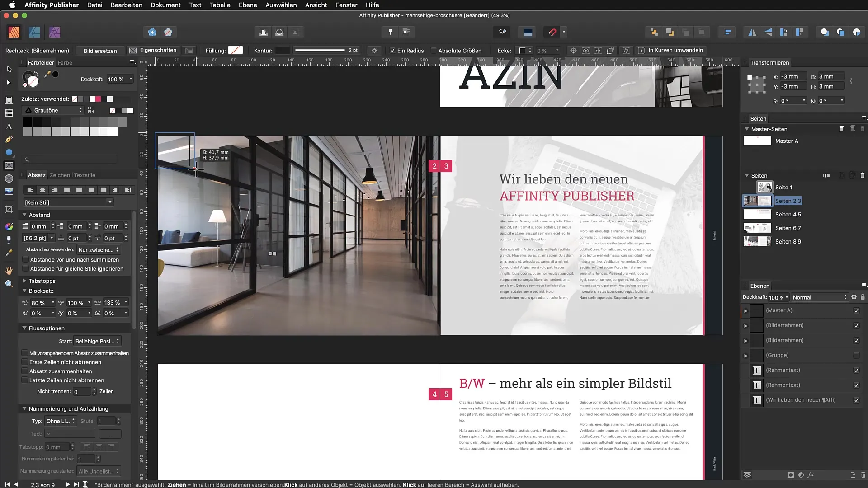Expand the Tabstopps section
Screen dimensions: 868x488
click(x=24, y=281)
